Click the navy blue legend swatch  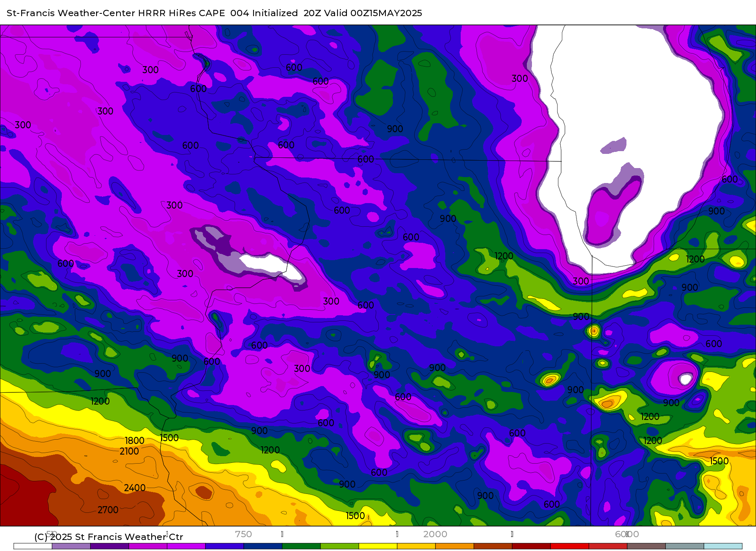tap(263, 546)
